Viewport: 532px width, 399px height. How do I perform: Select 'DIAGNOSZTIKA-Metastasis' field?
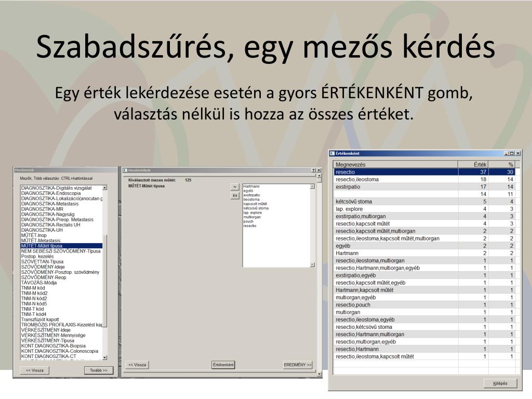pos(61,204)
